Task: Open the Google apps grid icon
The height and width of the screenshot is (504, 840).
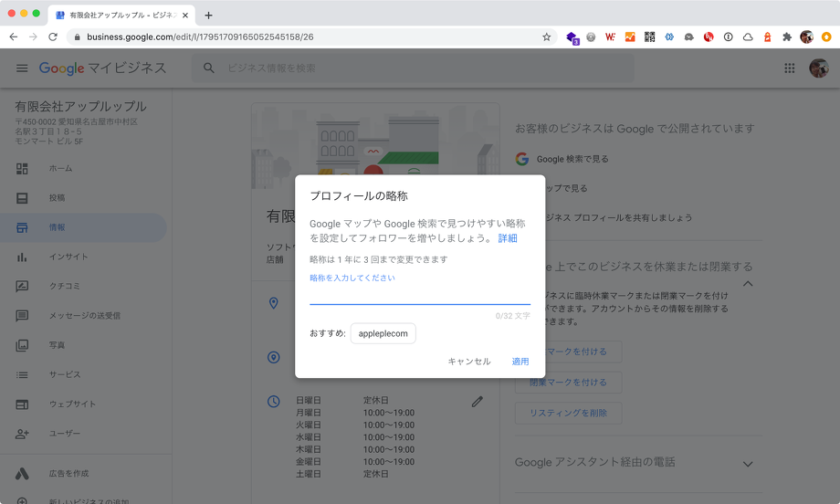Action: click(790, 68)
